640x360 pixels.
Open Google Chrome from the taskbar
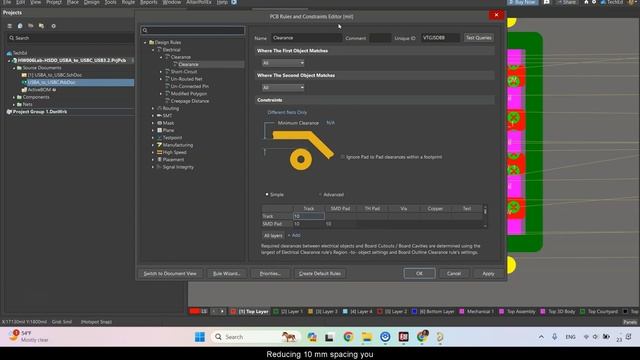point(348,337)
